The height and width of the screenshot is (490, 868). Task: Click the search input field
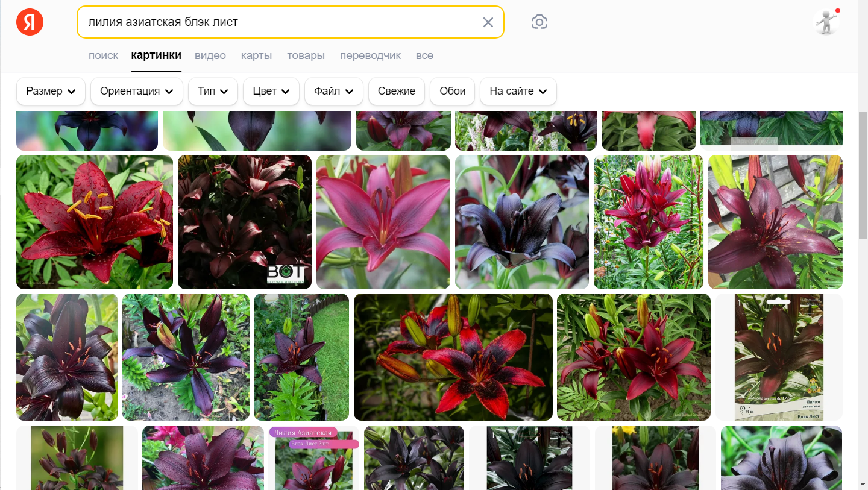[280, 22]
